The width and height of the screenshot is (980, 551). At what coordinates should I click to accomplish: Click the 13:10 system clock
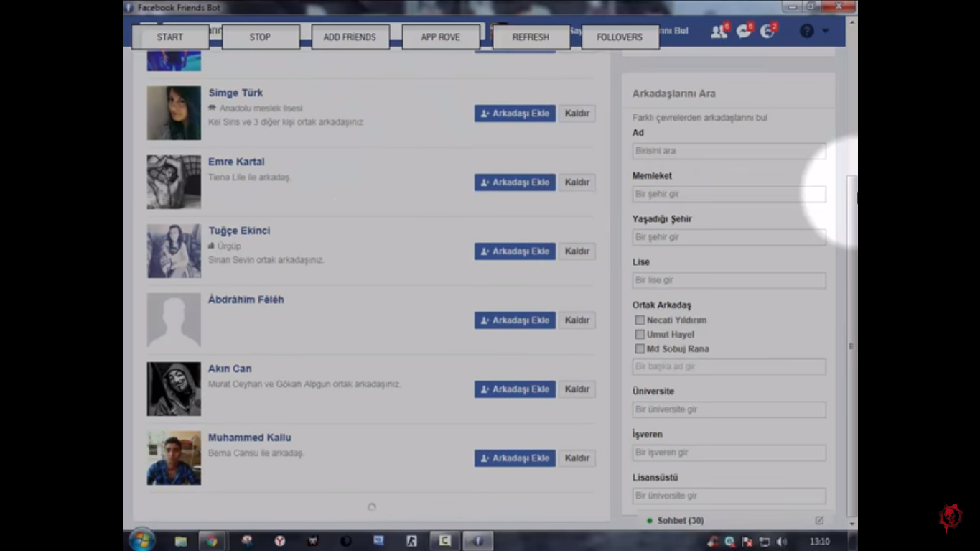click(x=819, y=542)
